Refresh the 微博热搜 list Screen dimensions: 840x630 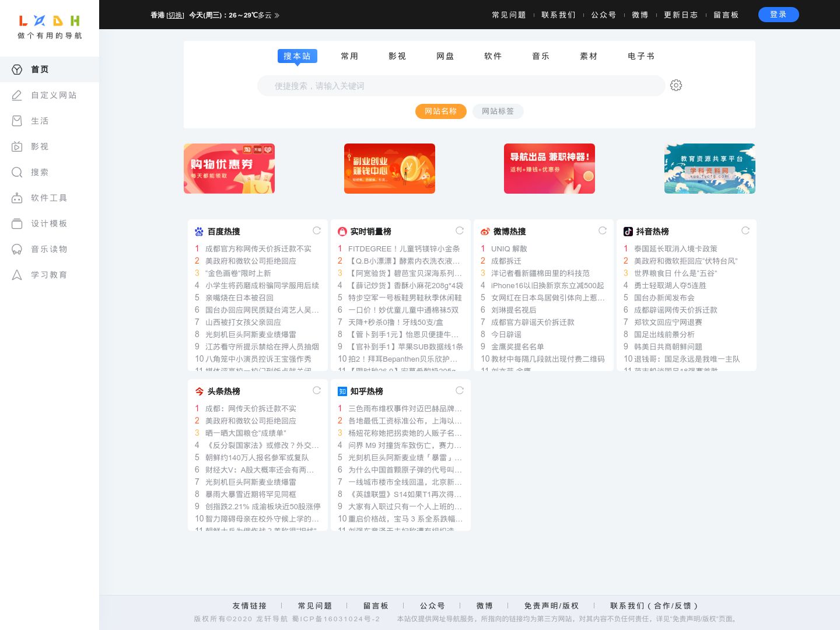point(603,230)
